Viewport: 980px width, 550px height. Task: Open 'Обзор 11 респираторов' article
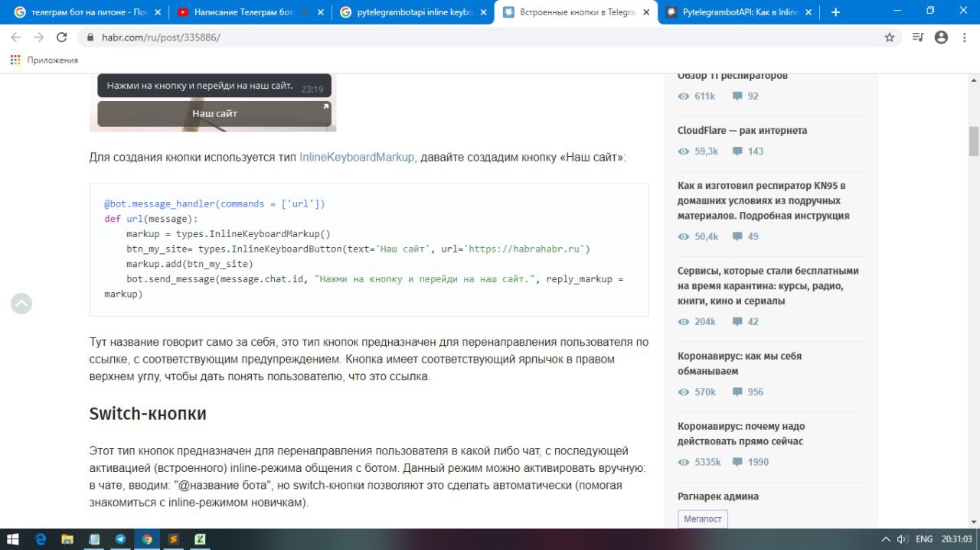point(733,76)
